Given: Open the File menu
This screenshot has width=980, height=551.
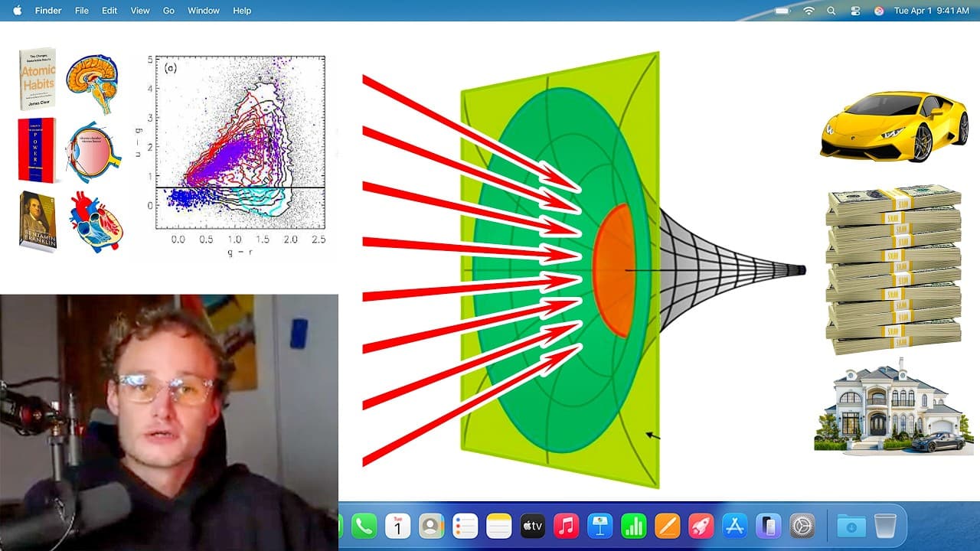Looking at the screenshot, I should click(82, 11).
